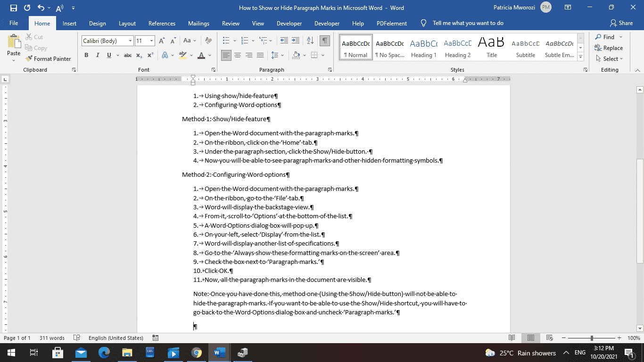
Task: Click the zoom slider handle
Action: (592, 338)
